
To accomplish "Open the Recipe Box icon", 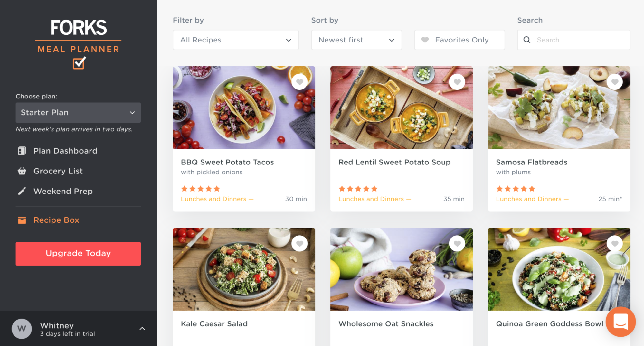I will (x=22, y=220).
